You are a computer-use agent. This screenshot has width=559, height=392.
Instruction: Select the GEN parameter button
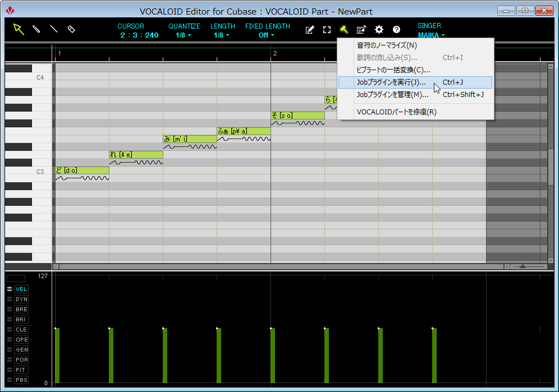[21, 349]
